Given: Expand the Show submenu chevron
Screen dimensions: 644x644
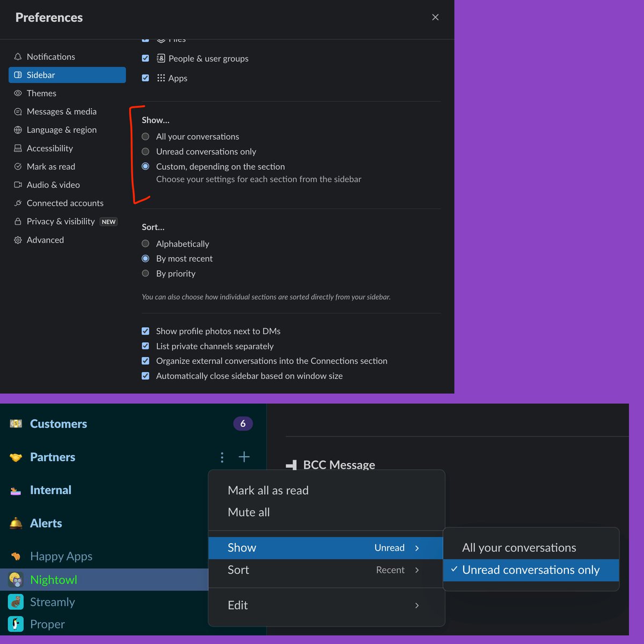Looking at the screenshot, I should pos(417,548).
